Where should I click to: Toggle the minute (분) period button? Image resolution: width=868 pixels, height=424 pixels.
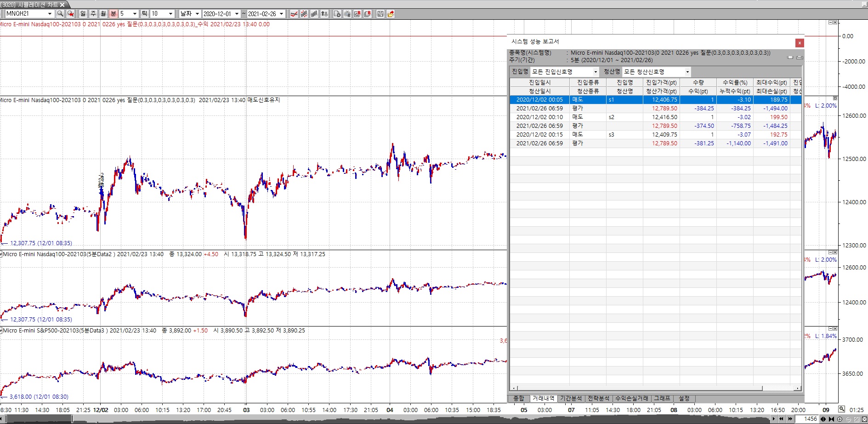(113, 14)
